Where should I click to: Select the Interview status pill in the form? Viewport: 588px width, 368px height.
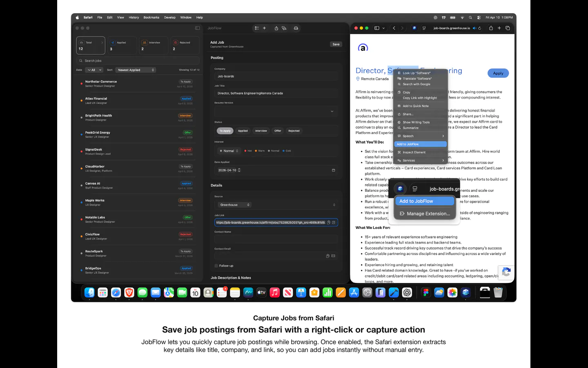[261, 131]
